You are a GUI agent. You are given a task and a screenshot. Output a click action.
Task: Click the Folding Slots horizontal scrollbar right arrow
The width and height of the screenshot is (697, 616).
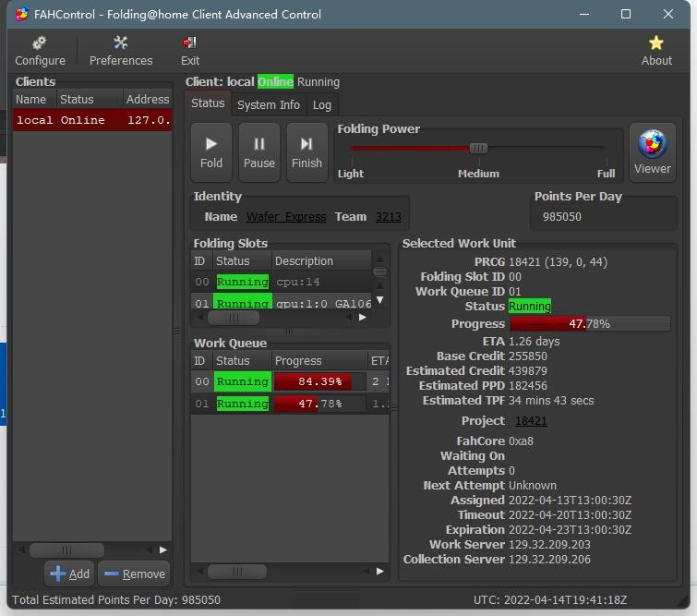click(363, 318)
